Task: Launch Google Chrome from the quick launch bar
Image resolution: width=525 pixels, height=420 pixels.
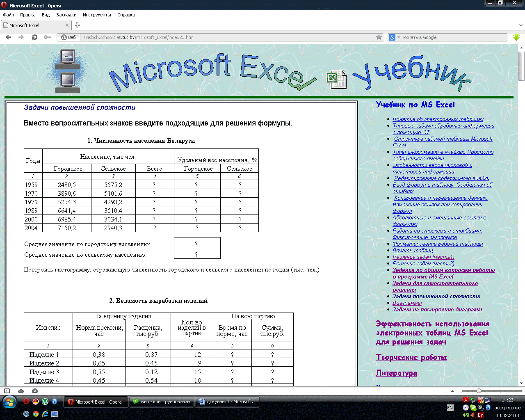Action: coord(36,414)
